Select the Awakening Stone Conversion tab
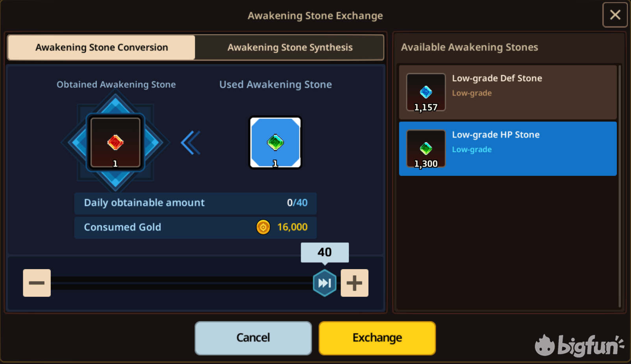Viewport: 631px width, 364px height. [x=102, y=47]
